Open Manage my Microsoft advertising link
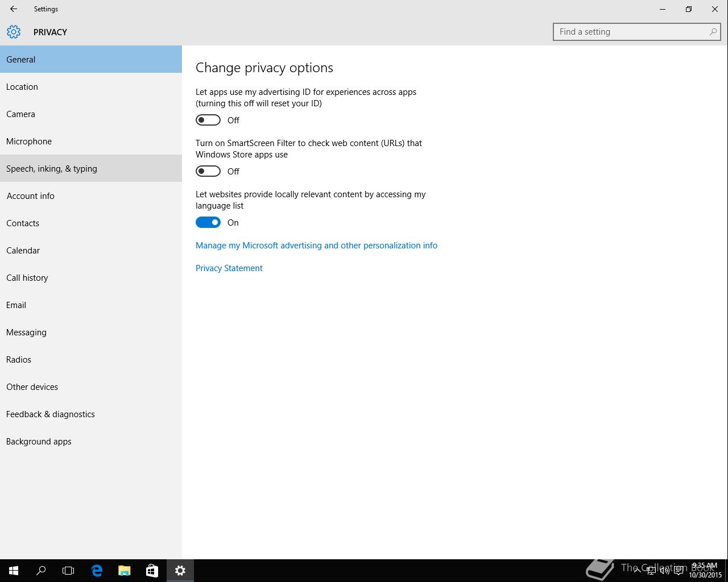 click(316, 246)
